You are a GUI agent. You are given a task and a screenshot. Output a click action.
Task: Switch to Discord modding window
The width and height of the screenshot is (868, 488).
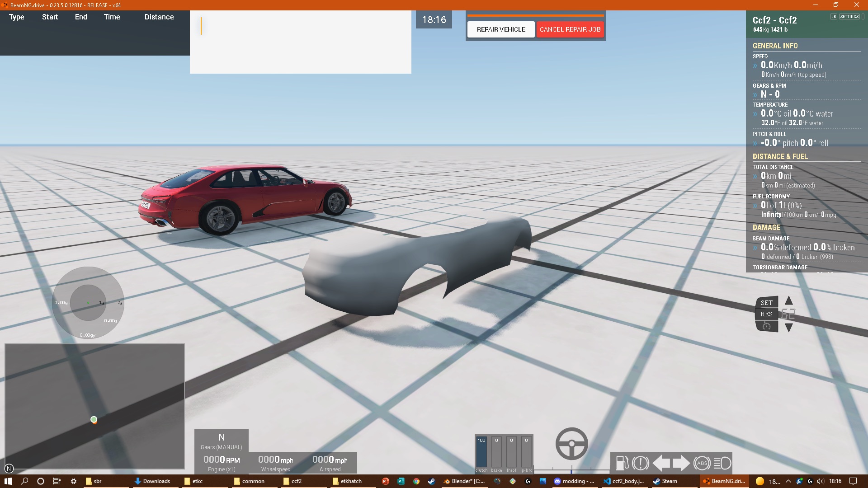coord(574,481)
